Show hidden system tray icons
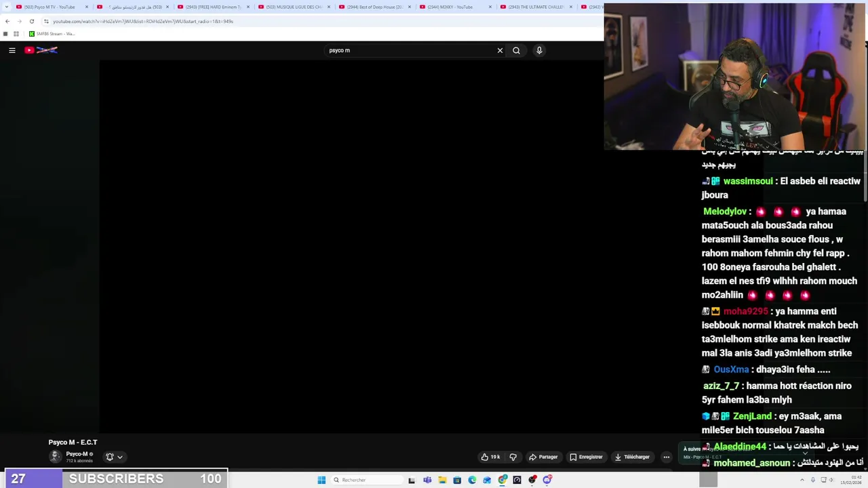Image resolution: width=868 pixels, height=488 pixels. [802, 480]
